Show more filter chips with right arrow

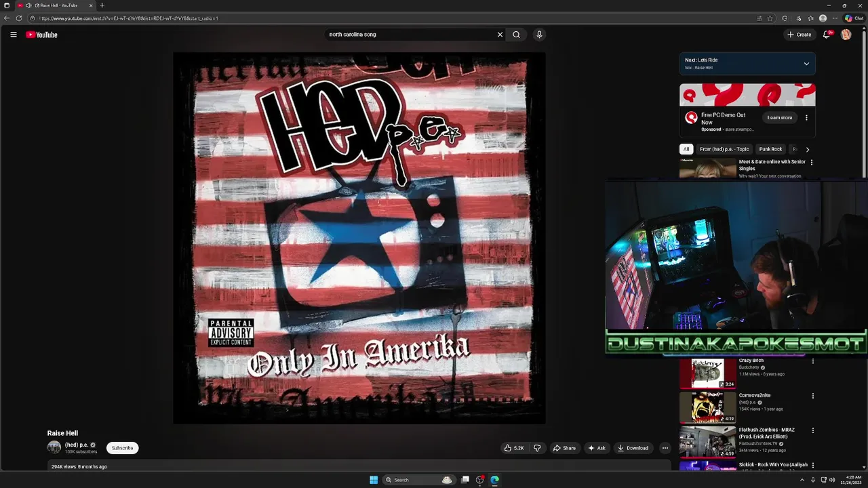point(807,149)
